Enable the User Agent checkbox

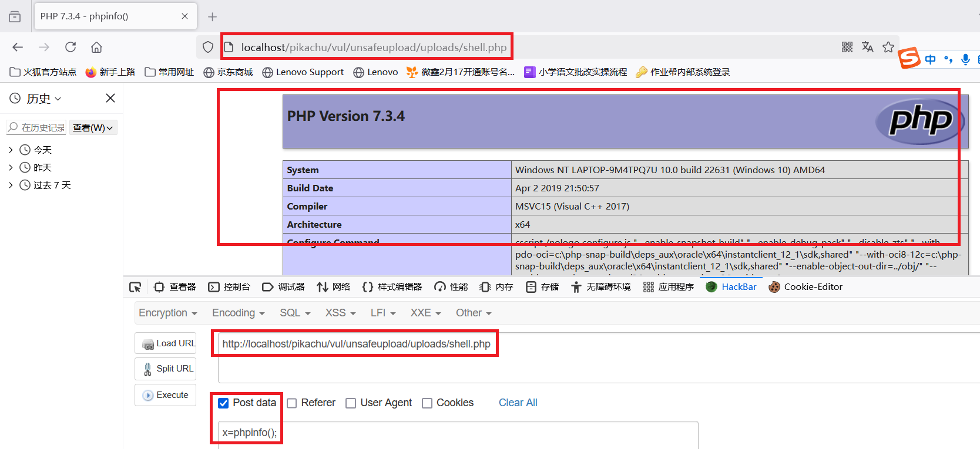click(x=351, y=403)
